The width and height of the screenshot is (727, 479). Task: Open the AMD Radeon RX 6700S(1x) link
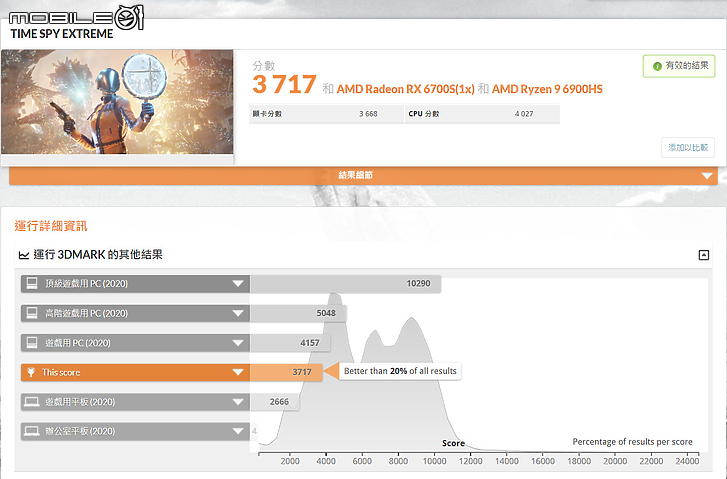pyautogui.click(x=405, y=89)
